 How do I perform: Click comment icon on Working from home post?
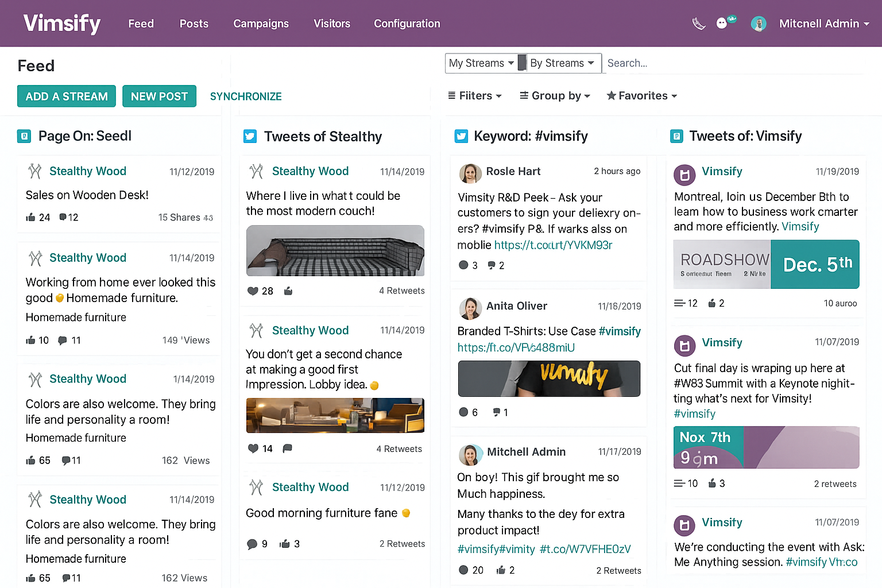tap(63, 340)
